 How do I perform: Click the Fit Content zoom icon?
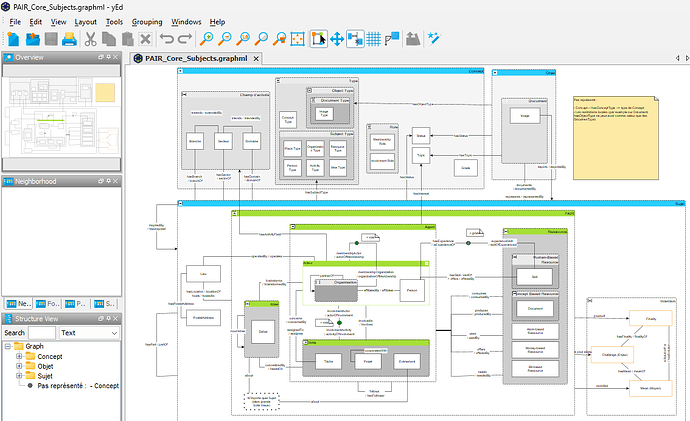pos(298,39)
